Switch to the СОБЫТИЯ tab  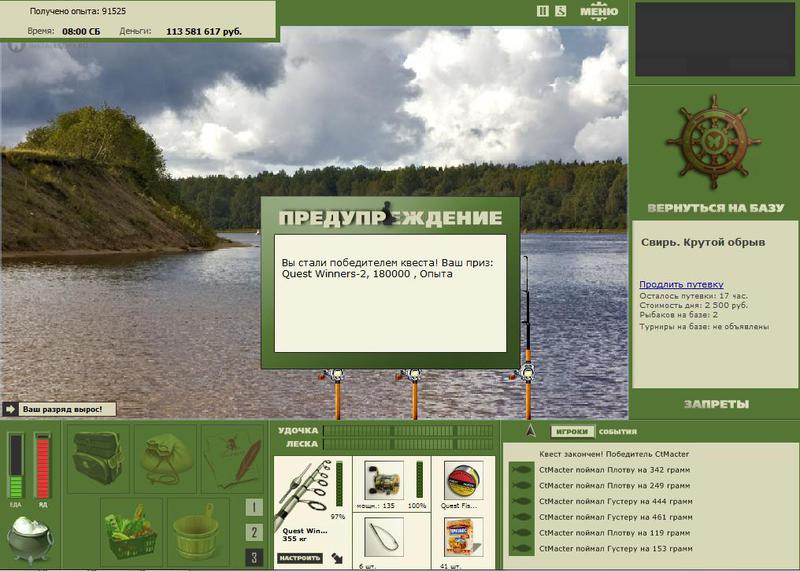618,432
